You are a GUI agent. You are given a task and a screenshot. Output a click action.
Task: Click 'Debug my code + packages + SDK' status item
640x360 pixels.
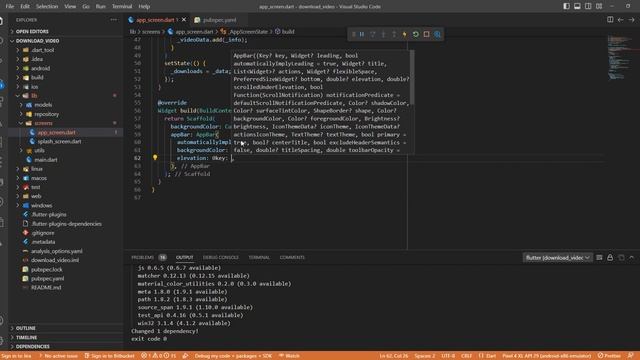(x=233, y=356)
